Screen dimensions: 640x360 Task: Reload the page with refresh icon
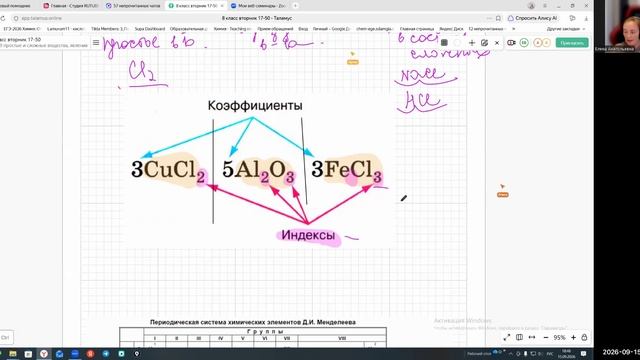pos(3,18)
